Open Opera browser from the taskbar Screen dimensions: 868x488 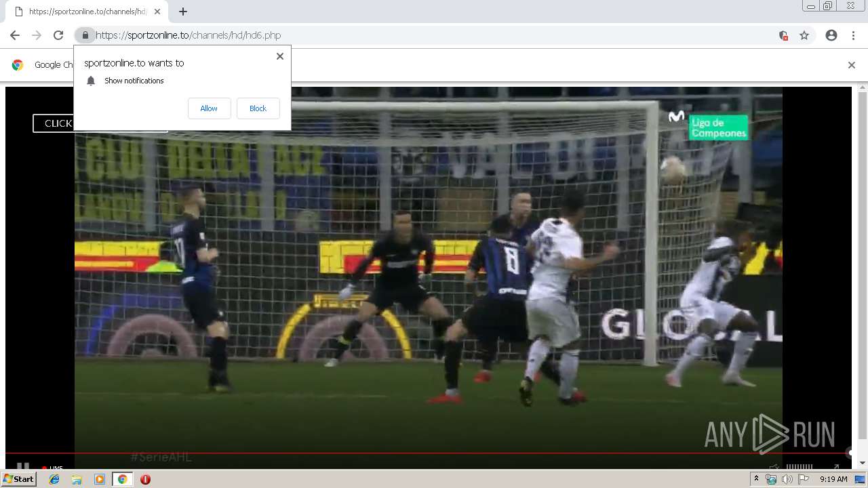point(145,479)
